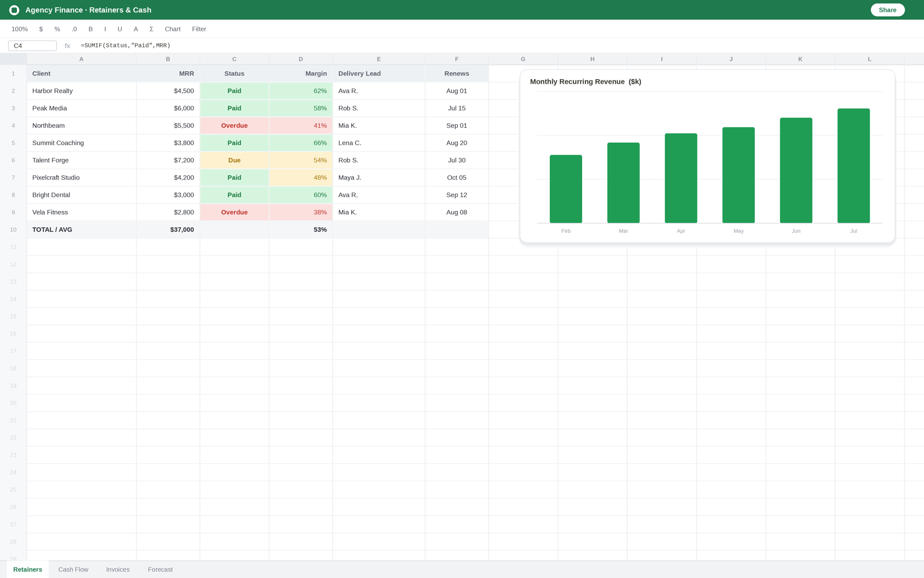Click the Summit Coaching client cell
The image size is (924, 578).
pos(81,143)
